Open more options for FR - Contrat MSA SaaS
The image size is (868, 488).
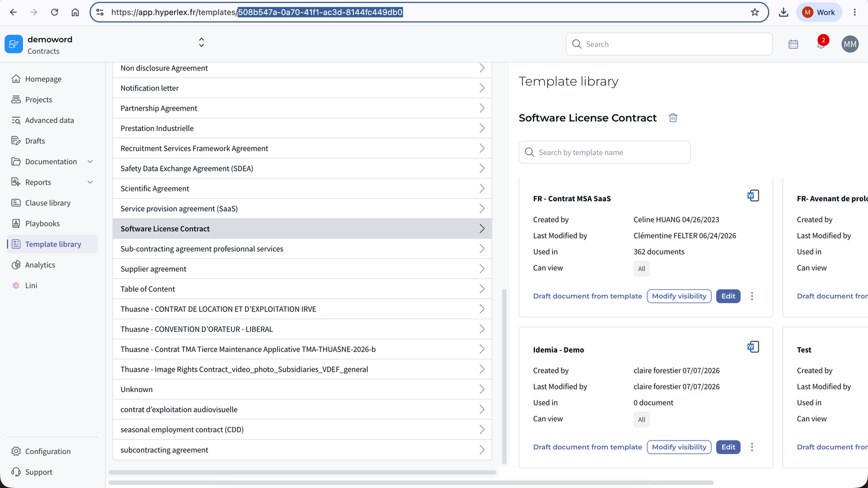pos(752,296)
